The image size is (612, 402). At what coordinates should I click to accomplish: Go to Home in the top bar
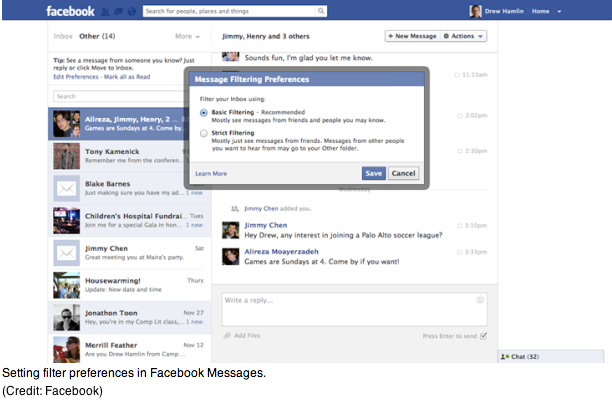click(x=540, y=11)
